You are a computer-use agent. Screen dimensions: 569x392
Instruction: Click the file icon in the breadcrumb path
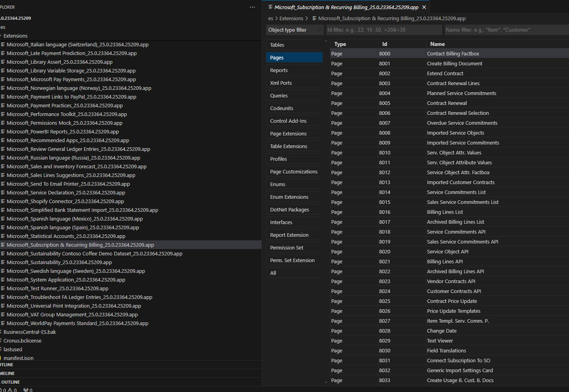(x=314, y=18)
